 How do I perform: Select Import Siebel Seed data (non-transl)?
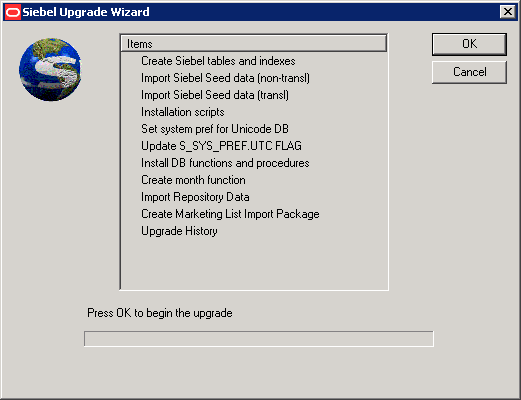(x=225, y=78)
